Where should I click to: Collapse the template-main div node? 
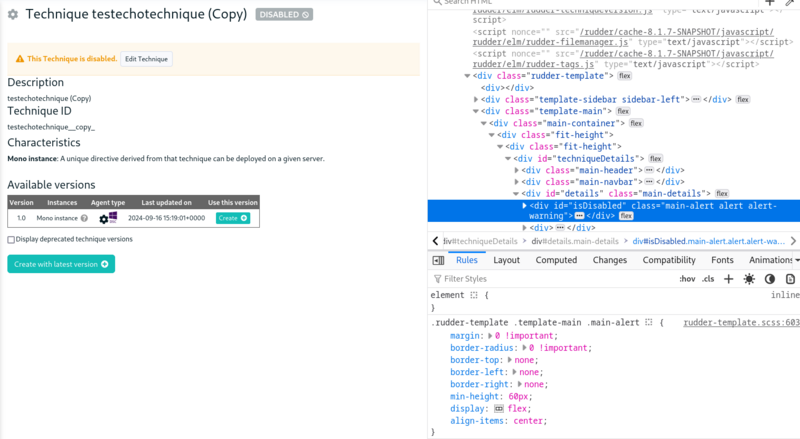coord(476,111)
